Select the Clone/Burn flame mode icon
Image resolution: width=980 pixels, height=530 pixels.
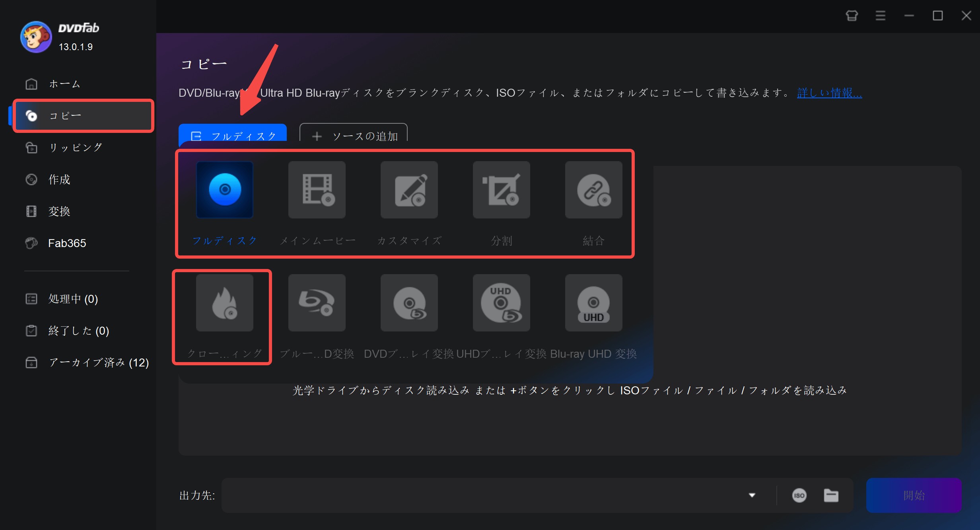224,303
